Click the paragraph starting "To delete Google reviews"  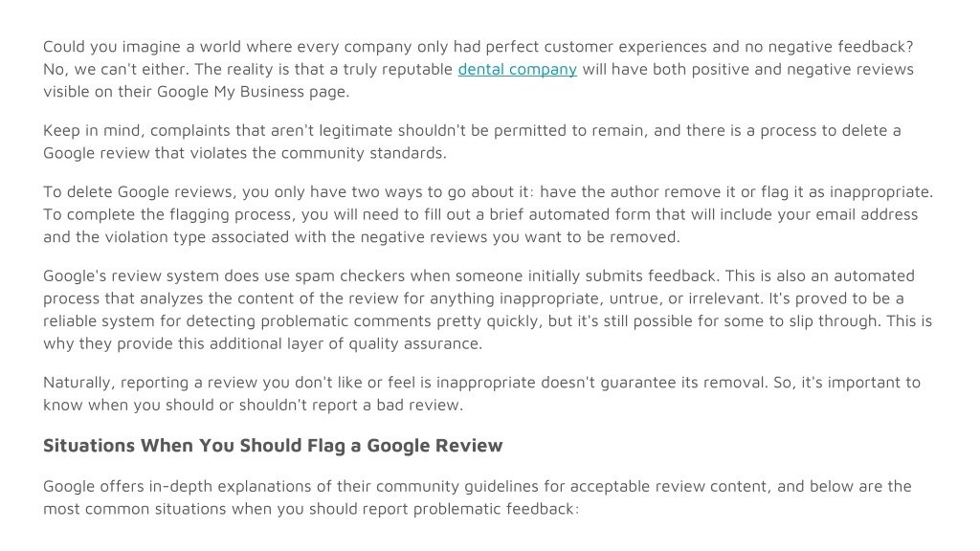[x=488, y=214]
